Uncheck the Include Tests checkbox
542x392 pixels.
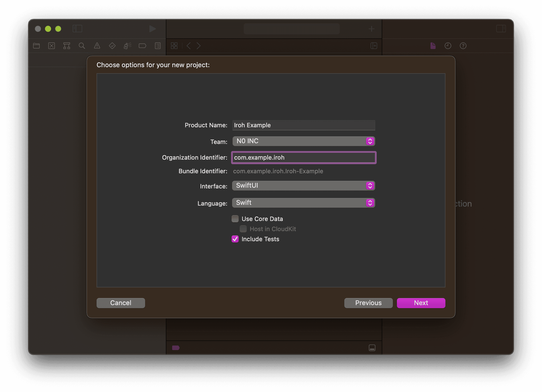pyautogui.click(x=235, y=239)
